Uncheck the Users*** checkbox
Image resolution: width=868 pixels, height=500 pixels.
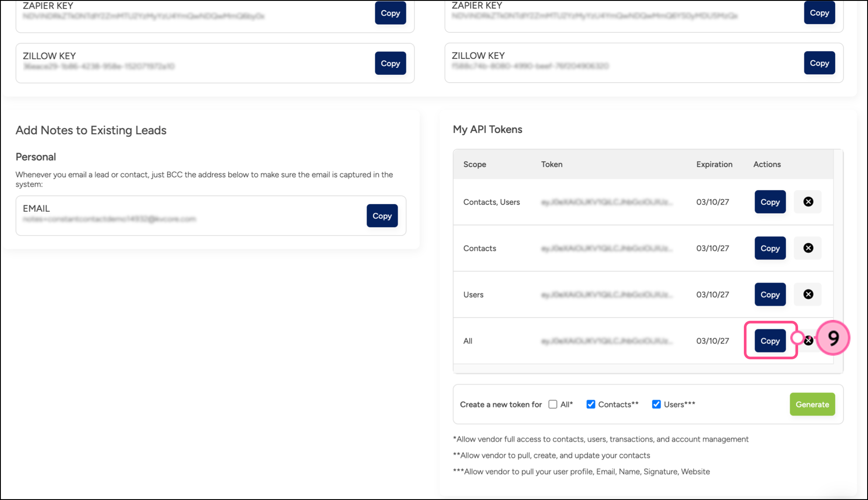tap(656, 404)
